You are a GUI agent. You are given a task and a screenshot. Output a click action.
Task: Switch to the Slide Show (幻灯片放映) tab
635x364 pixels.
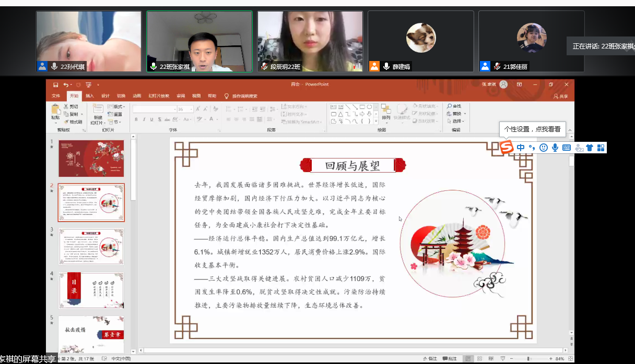coord(159,96)
